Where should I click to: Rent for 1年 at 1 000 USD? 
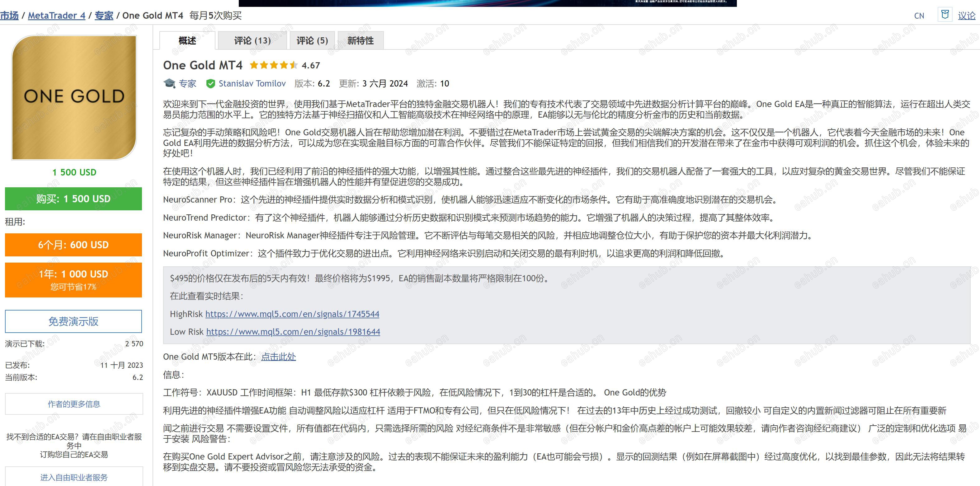point(73,280)
